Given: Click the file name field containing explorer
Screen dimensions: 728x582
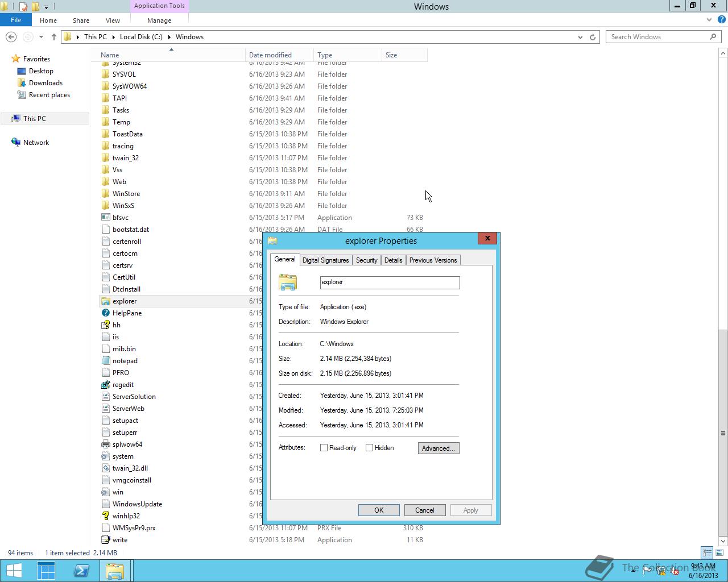Looking at the screenshot, I should tap(390, 282).
